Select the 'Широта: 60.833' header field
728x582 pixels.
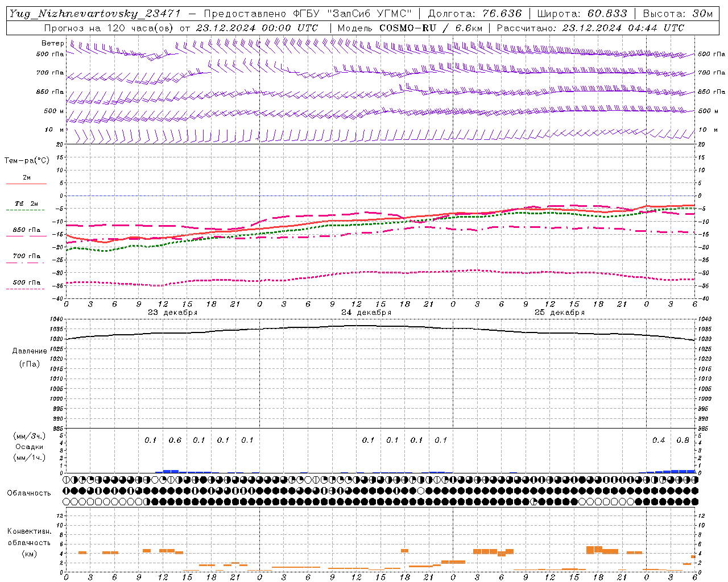(582, 14)
